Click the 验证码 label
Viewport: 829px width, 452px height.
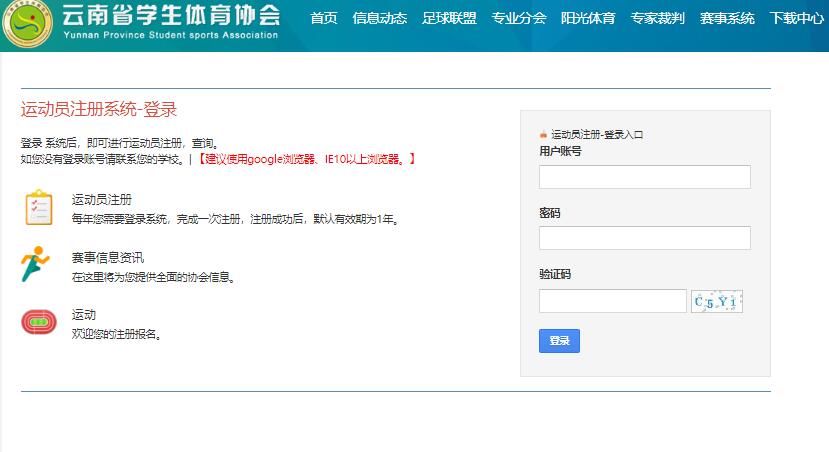click(x=555, y=274)
